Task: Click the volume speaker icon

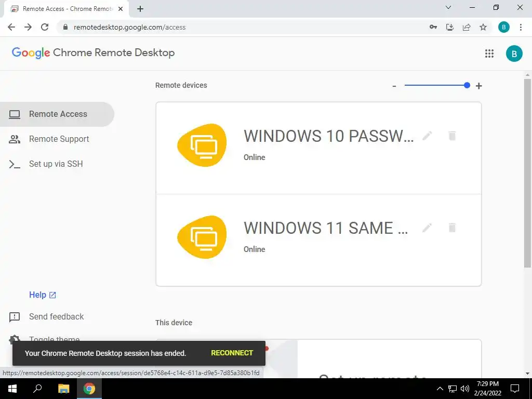Action: click(465, 389)
